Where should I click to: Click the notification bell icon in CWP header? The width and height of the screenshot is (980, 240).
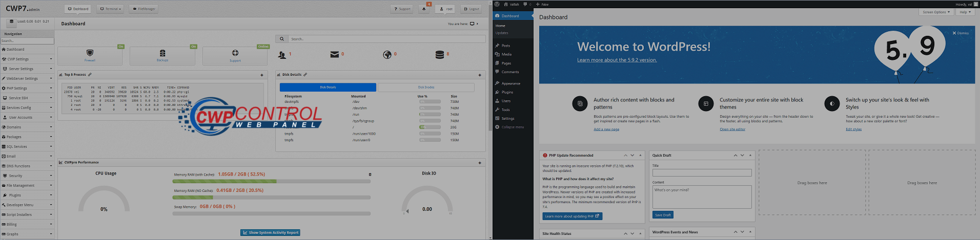[x=424, y=9]
